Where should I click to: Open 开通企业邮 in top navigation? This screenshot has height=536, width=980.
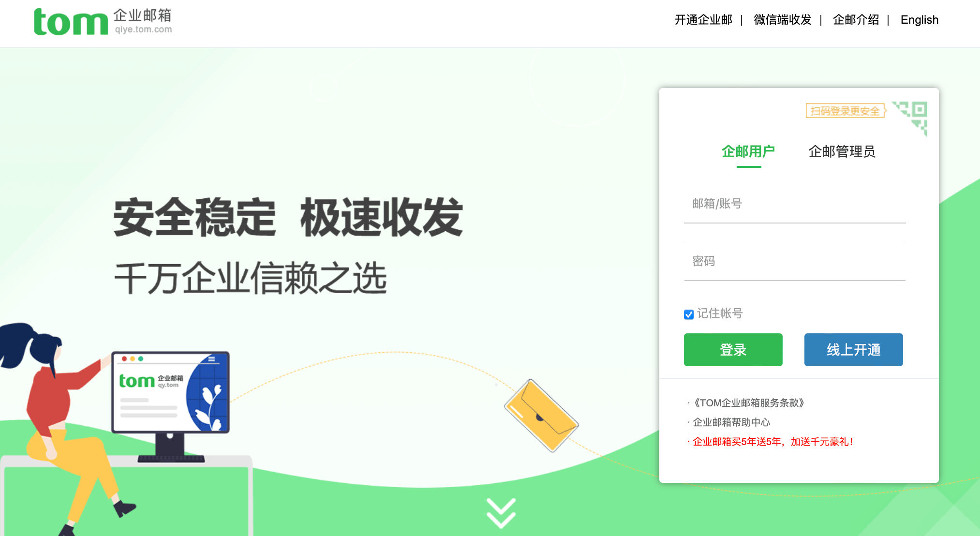[703, 20]
